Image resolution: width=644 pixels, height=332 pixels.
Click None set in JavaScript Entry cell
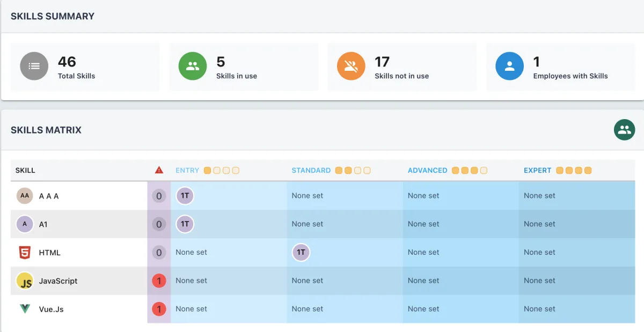point(192,281)
